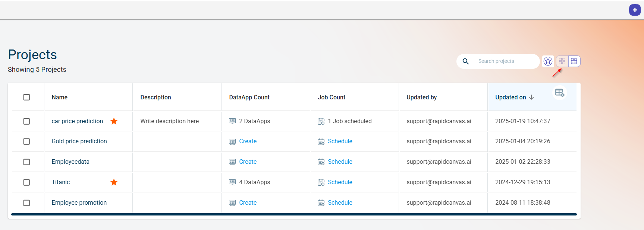Select the Employee promotion row checkbox
This screenshot has height=230, width=644.
[26, 203]
